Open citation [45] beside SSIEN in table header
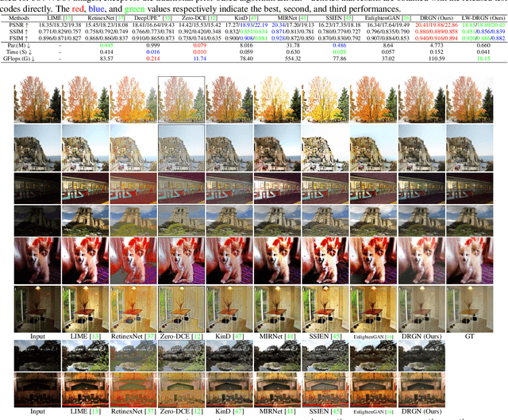Screen dimensions: 508x420 coord(349,17)
